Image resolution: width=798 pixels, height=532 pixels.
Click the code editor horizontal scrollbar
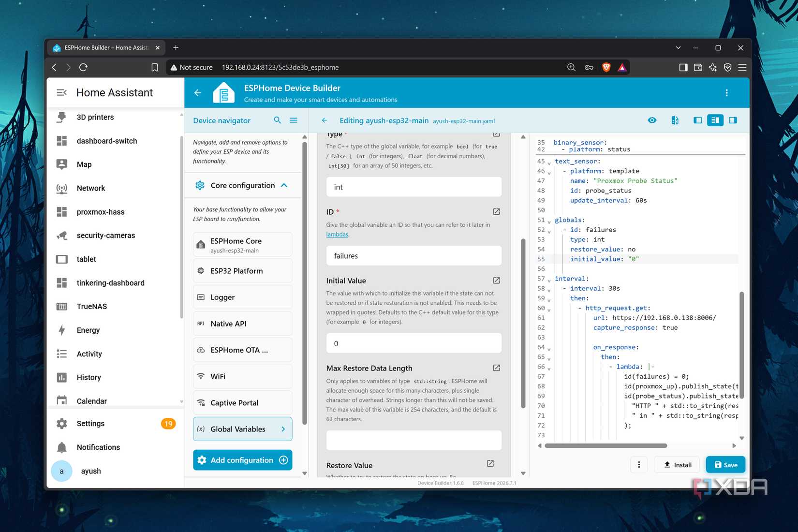click(x=606, y=446)
